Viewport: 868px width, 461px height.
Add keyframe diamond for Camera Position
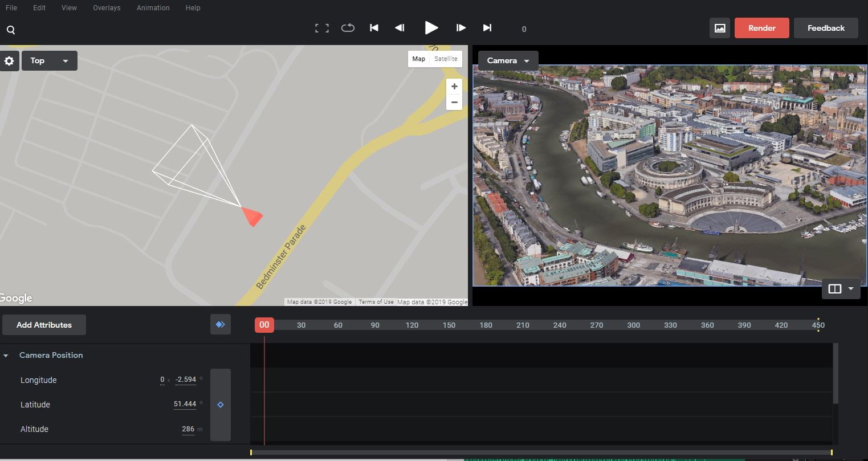tap(221, 405)
